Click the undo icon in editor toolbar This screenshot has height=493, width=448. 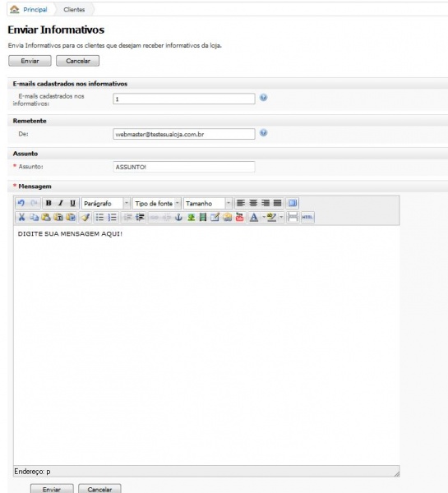pos(21,203)
